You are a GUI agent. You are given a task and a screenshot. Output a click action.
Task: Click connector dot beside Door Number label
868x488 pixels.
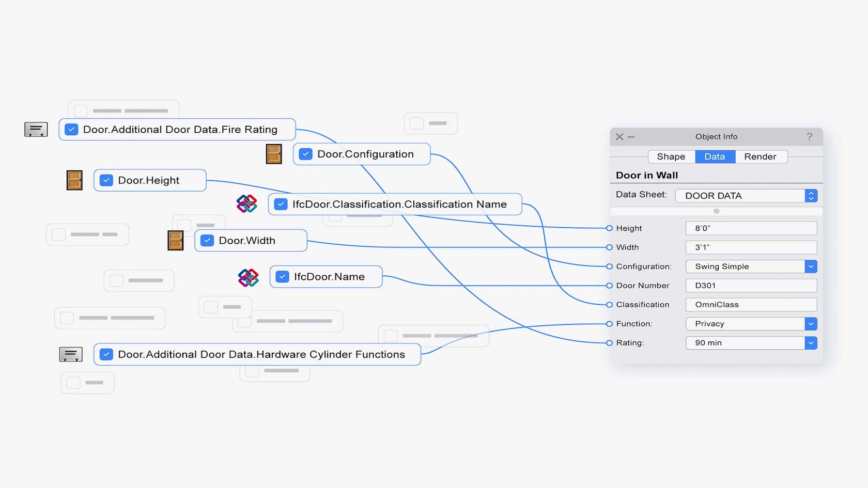(x=609, y=286)
